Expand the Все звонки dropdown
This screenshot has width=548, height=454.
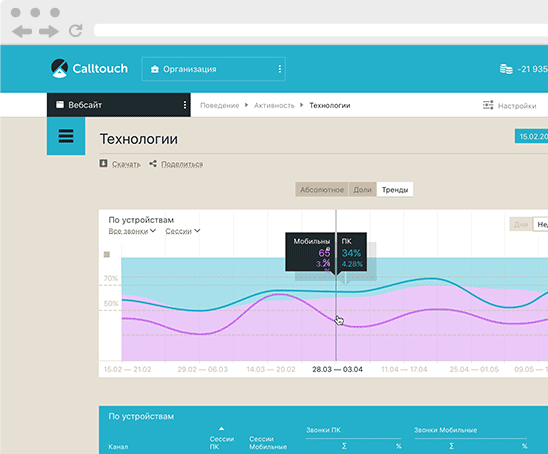132,231
